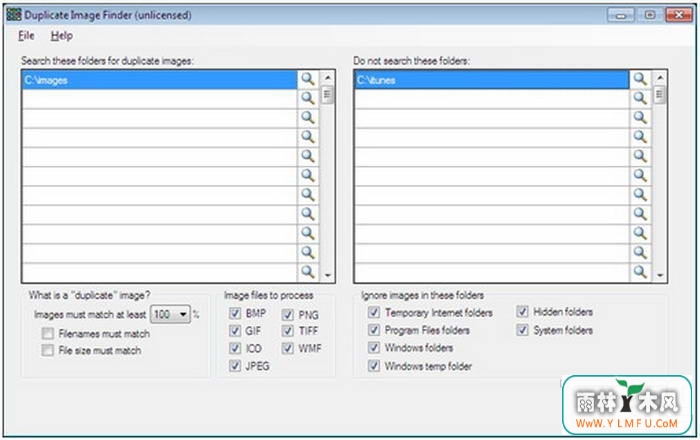Toggle Program Files folders checkbox
This screenshot has height=440, width=700.
[x=374, y=330]
